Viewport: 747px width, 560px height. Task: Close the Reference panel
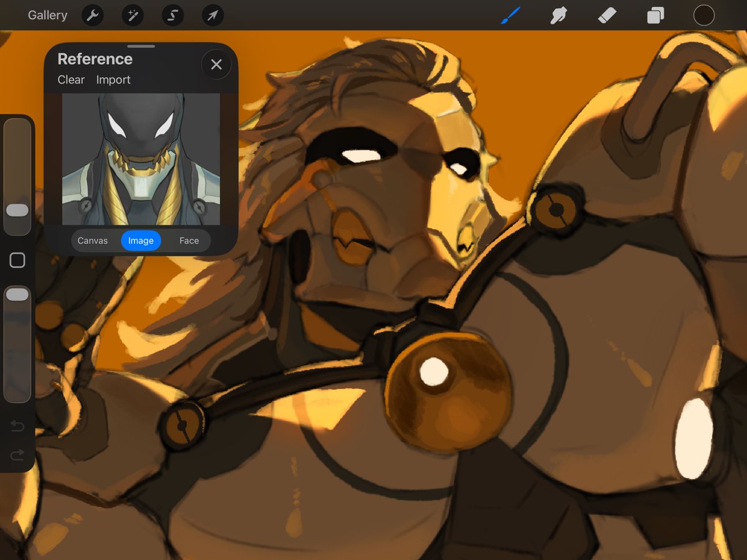click(x=216, y=65)
